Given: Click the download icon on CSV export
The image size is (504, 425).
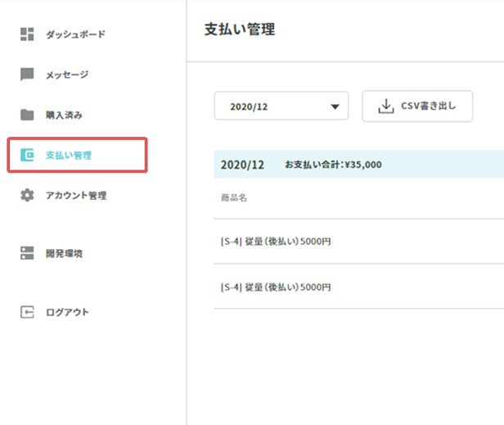Looking at the screenshot, I should [385, 106].
